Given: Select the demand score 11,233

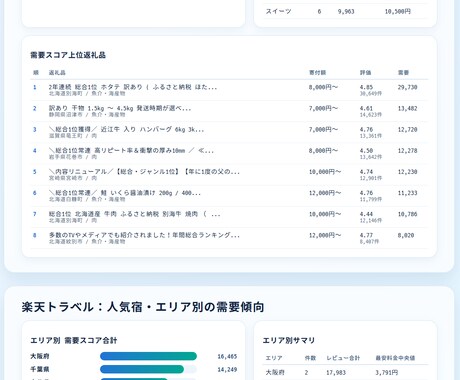Looking at the screenshot, I should [x=407, y=193].
